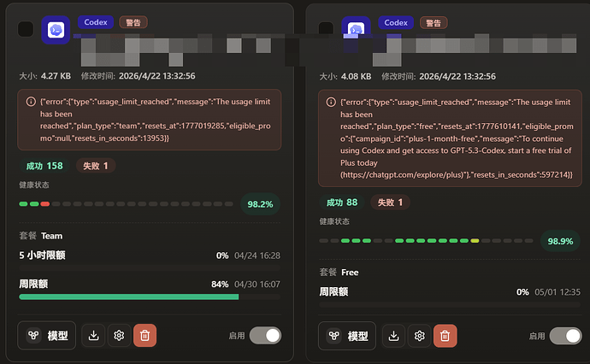Image resolution: width=590 pixels, height=364 pixels.
Task: Click the 04/30 16:07 reset time
Action: tap(257, 285)
